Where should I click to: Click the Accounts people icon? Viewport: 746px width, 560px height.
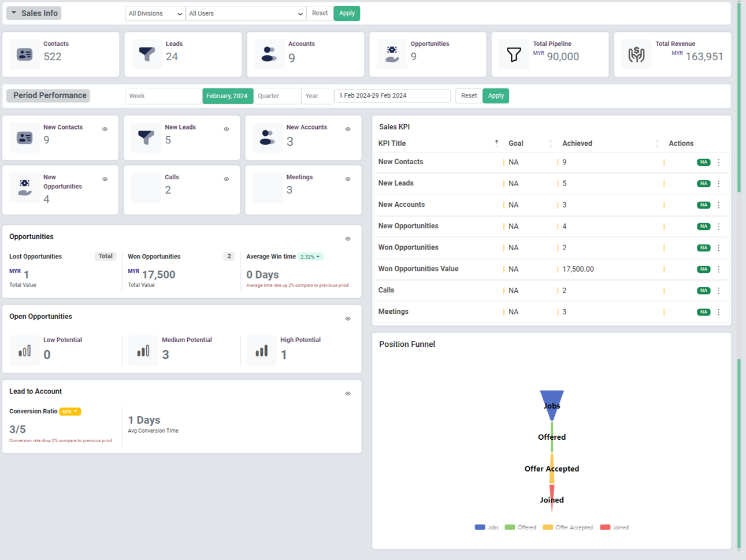tap(269, 54)
